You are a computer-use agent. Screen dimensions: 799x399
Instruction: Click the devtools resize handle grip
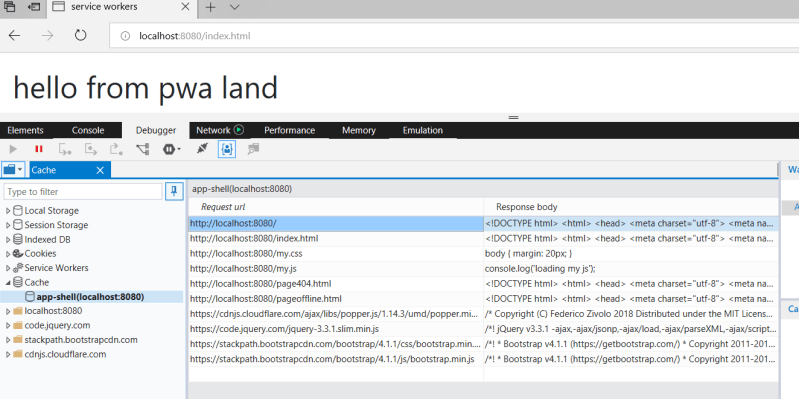pyautogui.click(x=513, y=117)
